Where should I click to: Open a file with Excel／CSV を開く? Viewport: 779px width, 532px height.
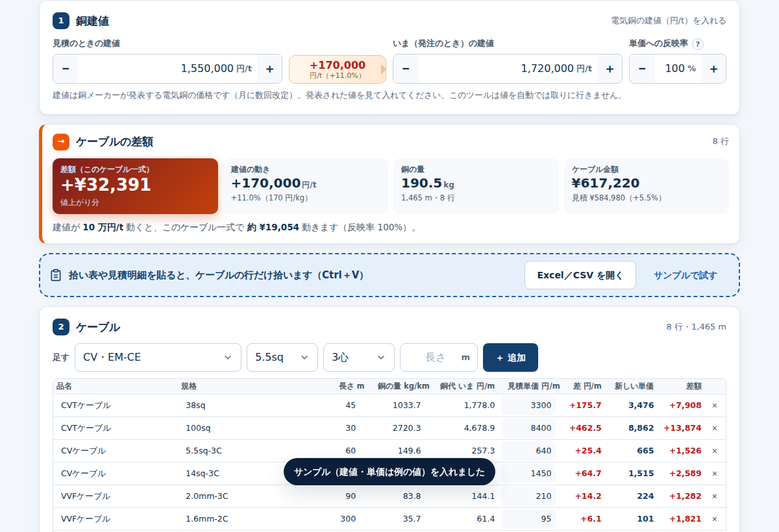pyautogui.click(x=580, y=275)
